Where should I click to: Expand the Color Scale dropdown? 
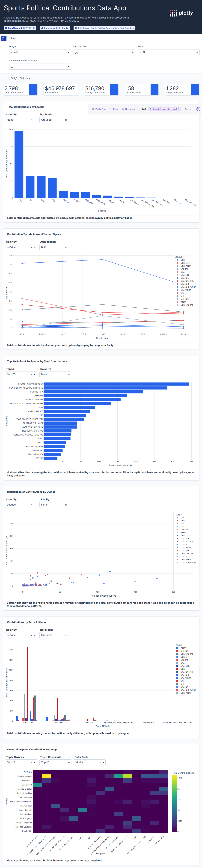103,763
